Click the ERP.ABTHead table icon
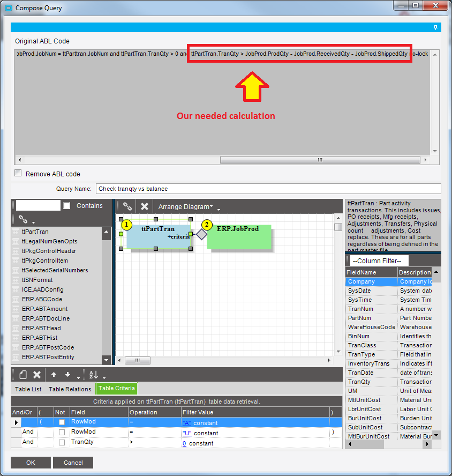 pos(16,329)
